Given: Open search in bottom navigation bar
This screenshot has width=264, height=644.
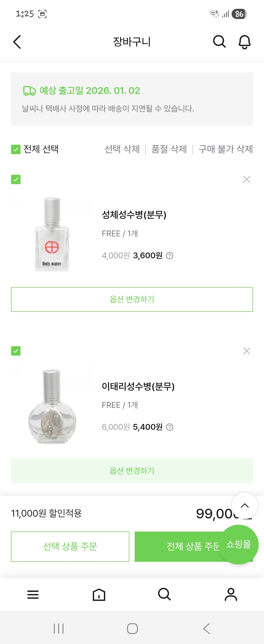Looking at the screenshot, I should click(x=165, y=594).
